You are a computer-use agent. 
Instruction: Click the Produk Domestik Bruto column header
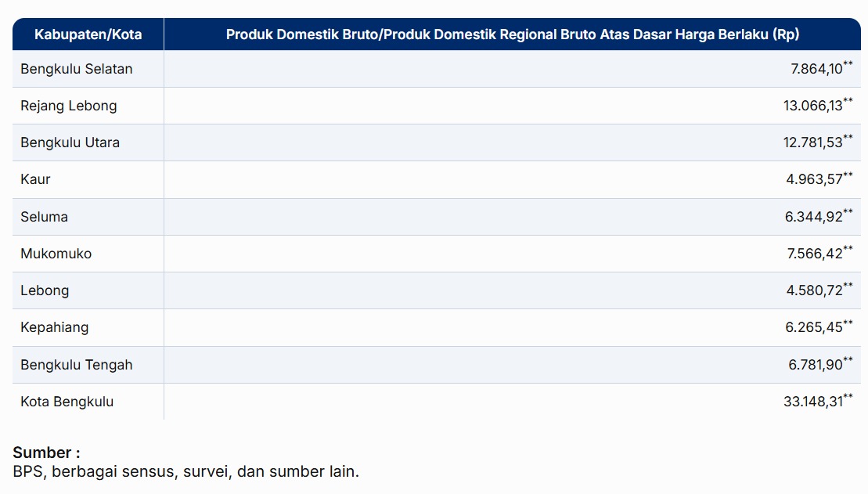click(512, 34)
